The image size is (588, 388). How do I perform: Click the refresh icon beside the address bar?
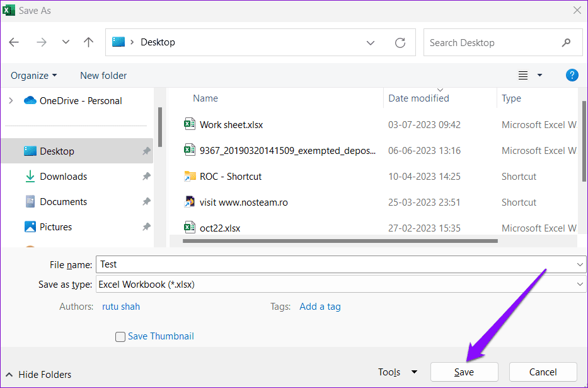point(400,42)
